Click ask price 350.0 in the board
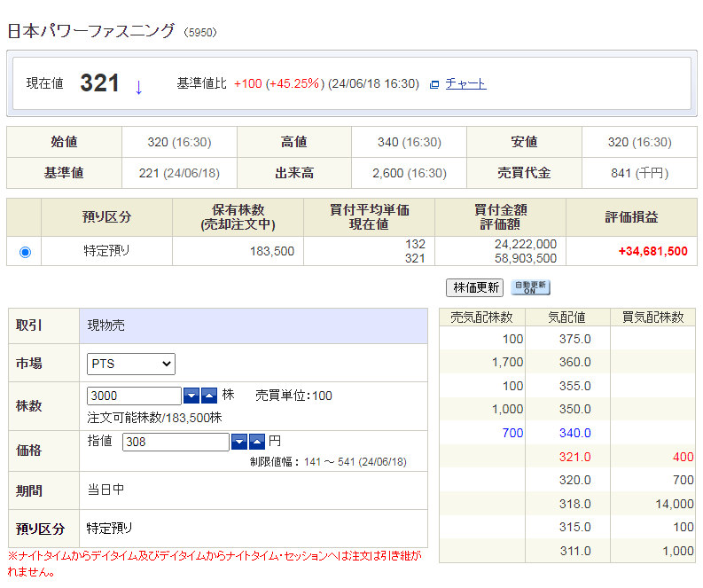 click(x=574, y=409)
